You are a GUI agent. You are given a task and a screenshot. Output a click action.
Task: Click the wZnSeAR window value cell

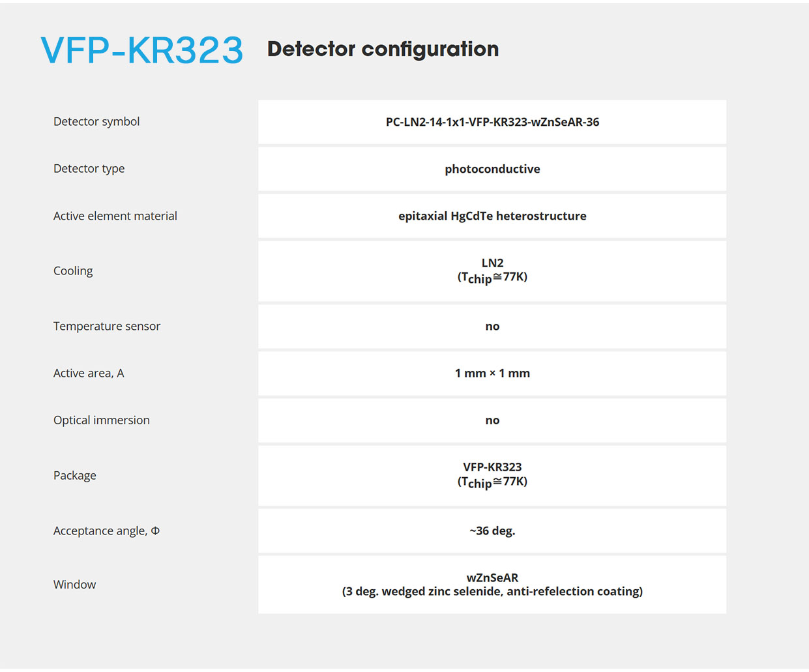pyautogui.click(x=492, y=585)
